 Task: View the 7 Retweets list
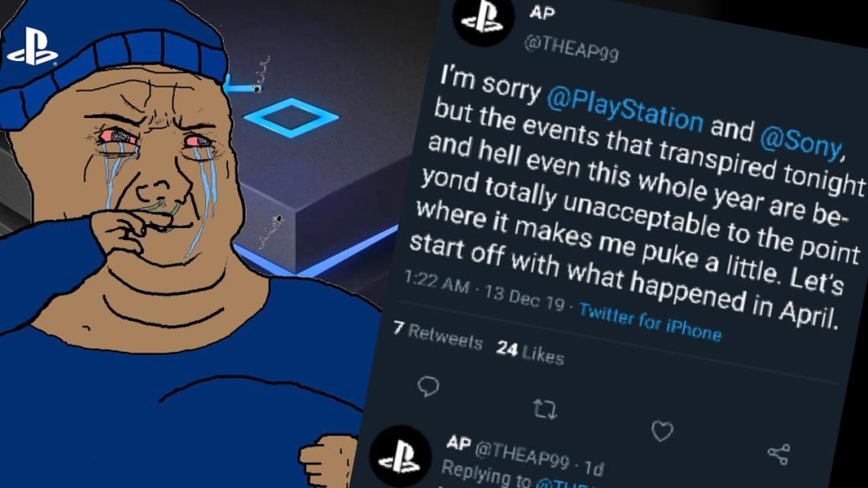(x=437, y=335)
